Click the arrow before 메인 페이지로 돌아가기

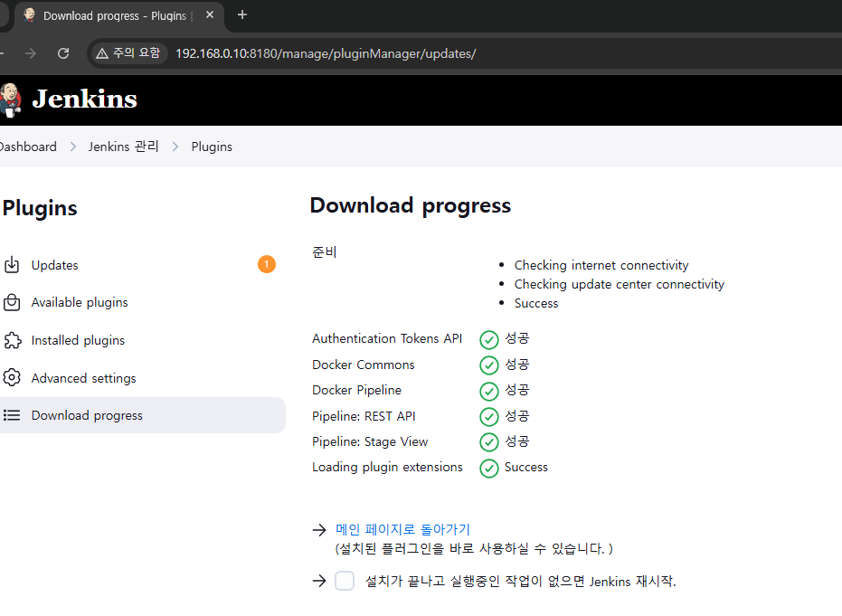[x=319, y=530]
